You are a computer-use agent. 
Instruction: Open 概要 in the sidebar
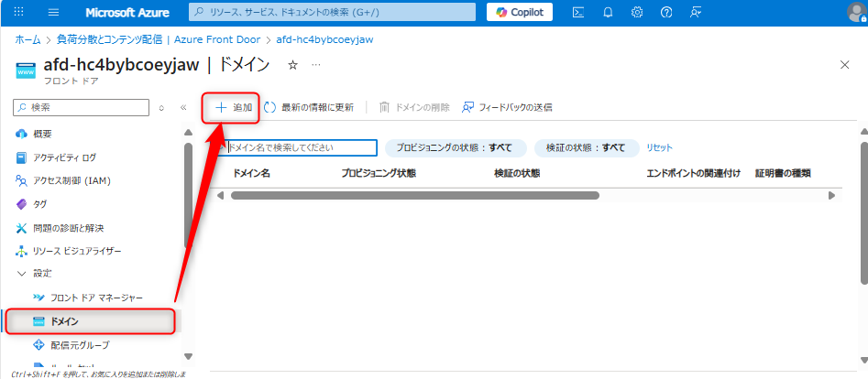tap(43, 134)
